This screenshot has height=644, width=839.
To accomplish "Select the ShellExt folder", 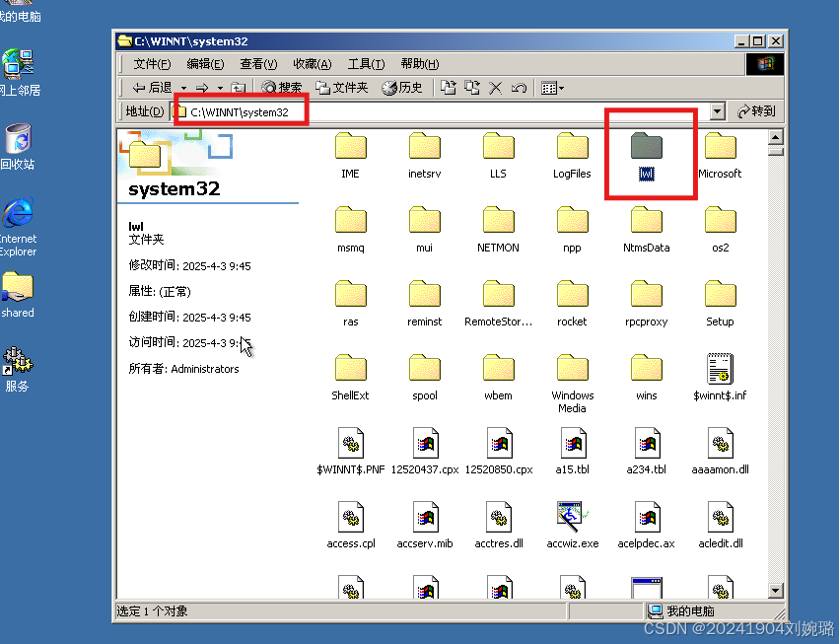I will (x=350, y=377).
